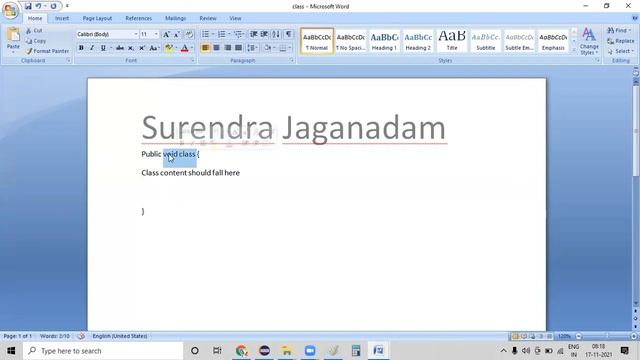Open Line Spacing dropdown

click(253, 48)
